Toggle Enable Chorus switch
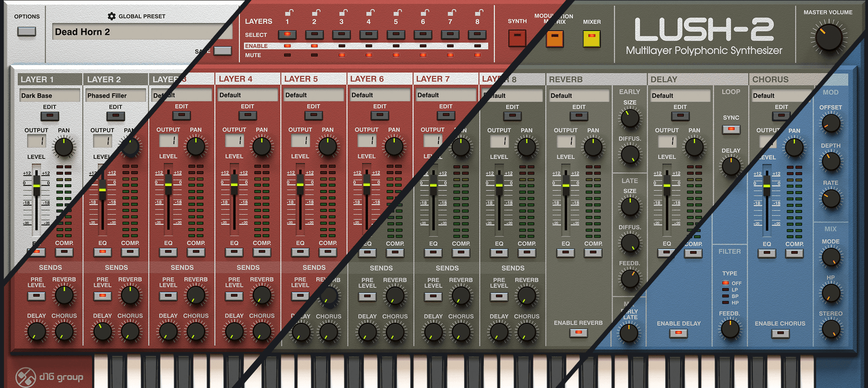Viewport: 868px width, 388px height. 780,333
